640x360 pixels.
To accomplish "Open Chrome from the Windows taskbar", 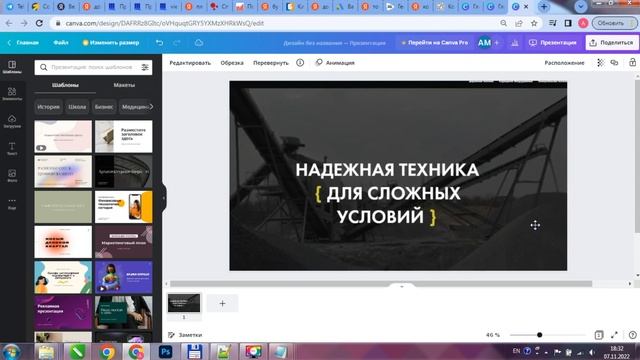I will 107,352.
